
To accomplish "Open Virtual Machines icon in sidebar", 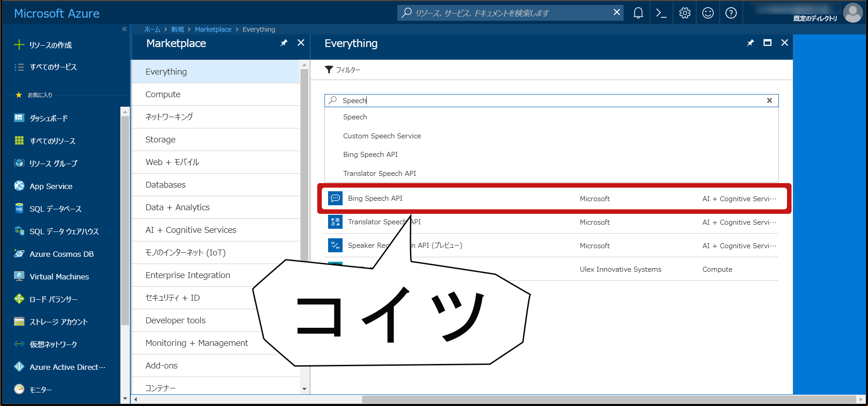I will [19, 276].
